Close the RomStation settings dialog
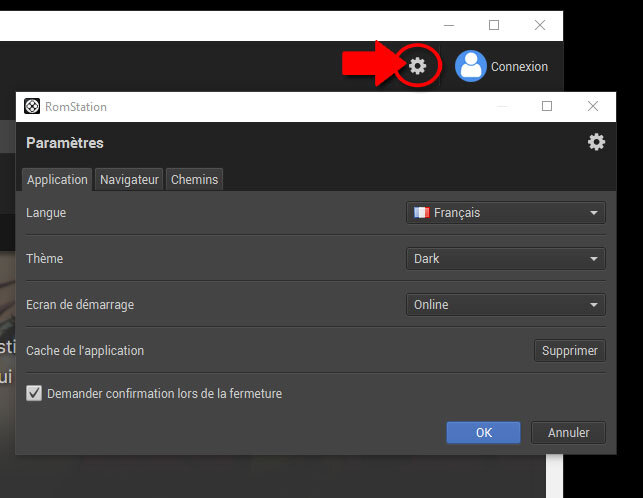This screenshot has height=498, width=643. tap(593, 106)
